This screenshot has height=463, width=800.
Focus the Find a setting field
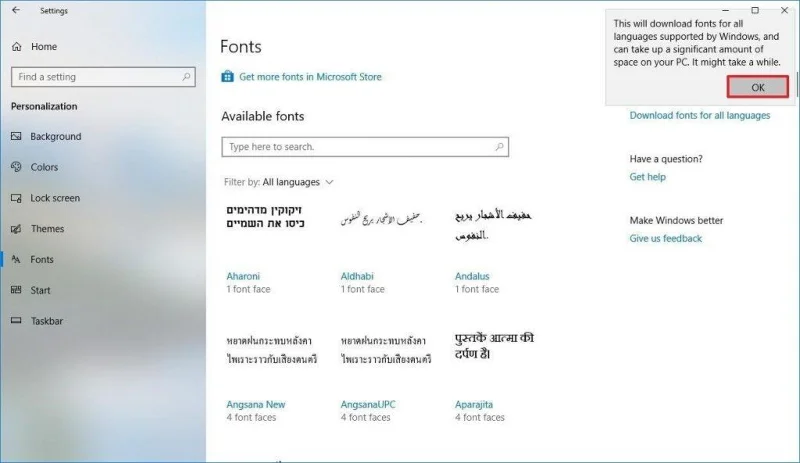pyautogui.click(x=103, y=77)
